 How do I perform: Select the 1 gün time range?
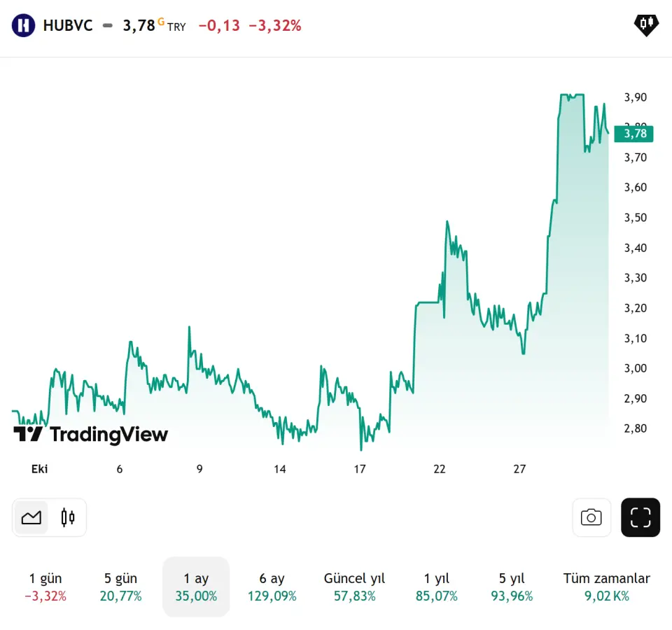(x=45, y=587)
